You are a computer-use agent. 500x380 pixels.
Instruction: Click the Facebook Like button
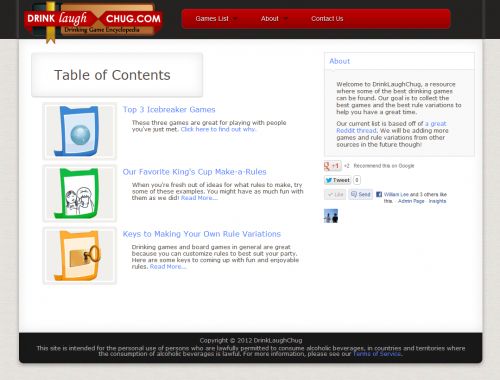click(335, 194)
